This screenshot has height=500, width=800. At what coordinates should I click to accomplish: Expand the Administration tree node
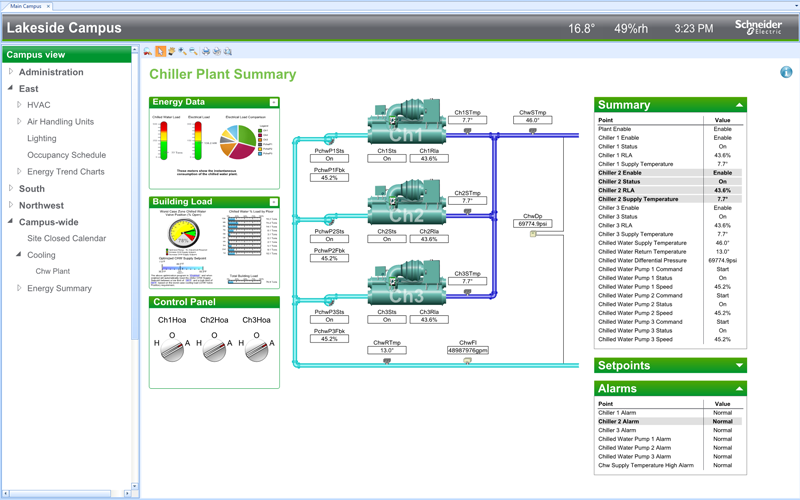(x=11, y=72)
